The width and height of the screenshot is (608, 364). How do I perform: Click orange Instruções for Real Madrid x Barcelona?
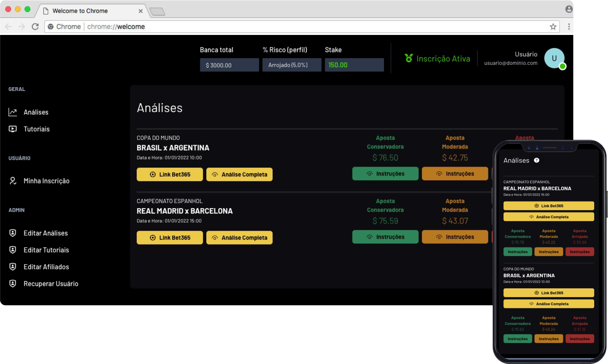[455, 237]
